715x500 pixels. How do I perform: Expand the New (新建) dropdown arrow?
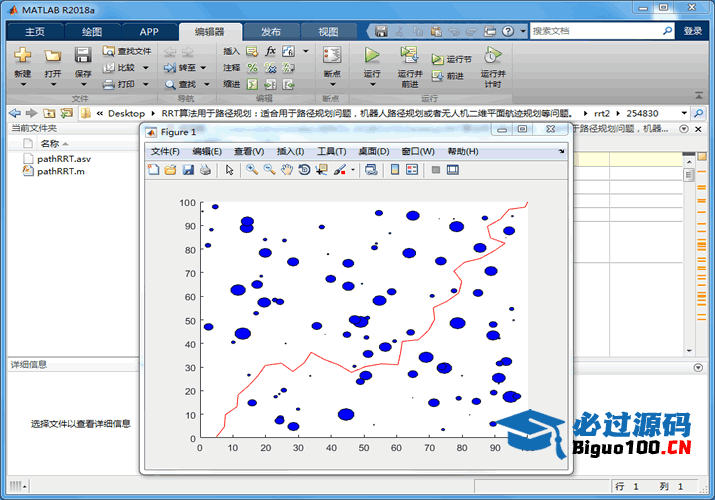click(23, 84)
